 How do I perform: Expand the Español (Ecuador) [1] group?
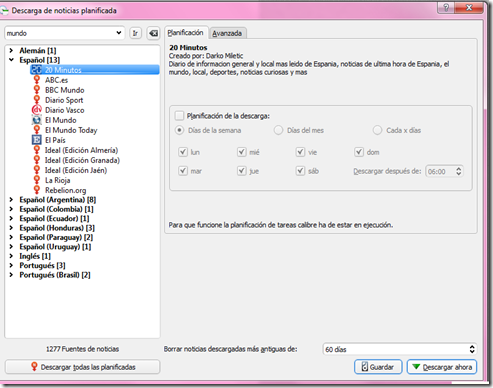coord(11,218)
